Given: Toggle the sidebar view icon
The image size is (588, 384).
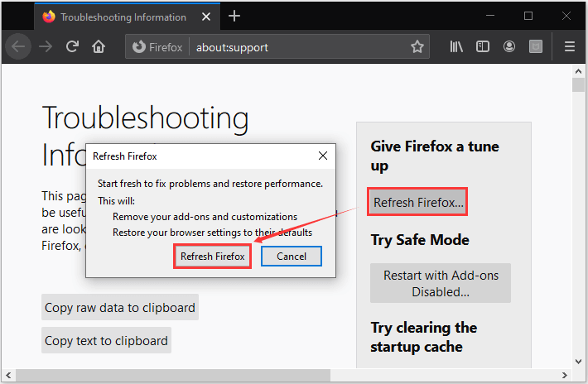Looking at the screenshot, I should pos(483,47).
